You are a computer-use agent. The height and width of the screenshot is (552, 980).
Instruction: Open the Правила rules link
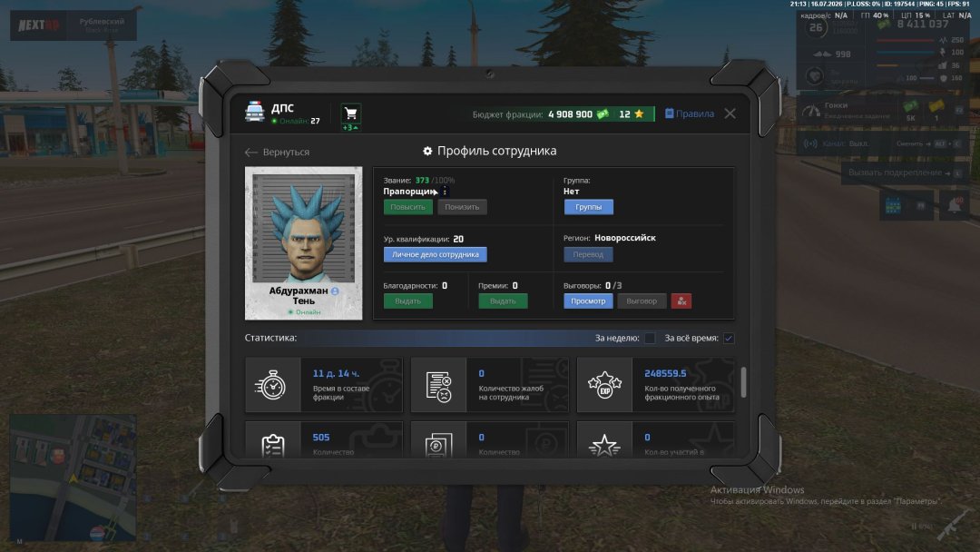coord(690,113)
